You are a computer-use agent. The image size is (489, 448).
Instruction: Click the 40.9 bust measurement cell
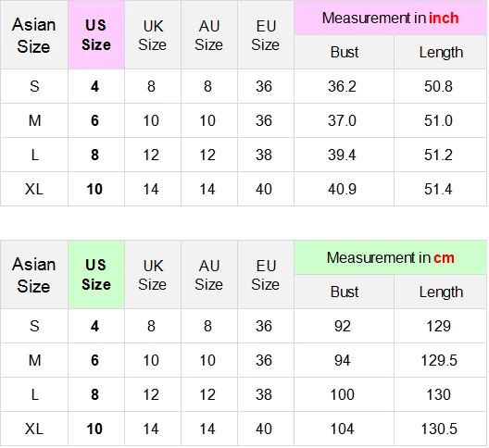pos(342,189)
